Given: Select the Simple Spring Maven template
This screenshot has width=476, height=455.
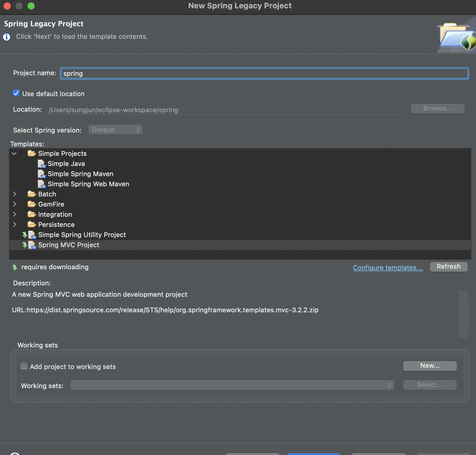Looking at the screenshot, I should click(x=81, y=174).
